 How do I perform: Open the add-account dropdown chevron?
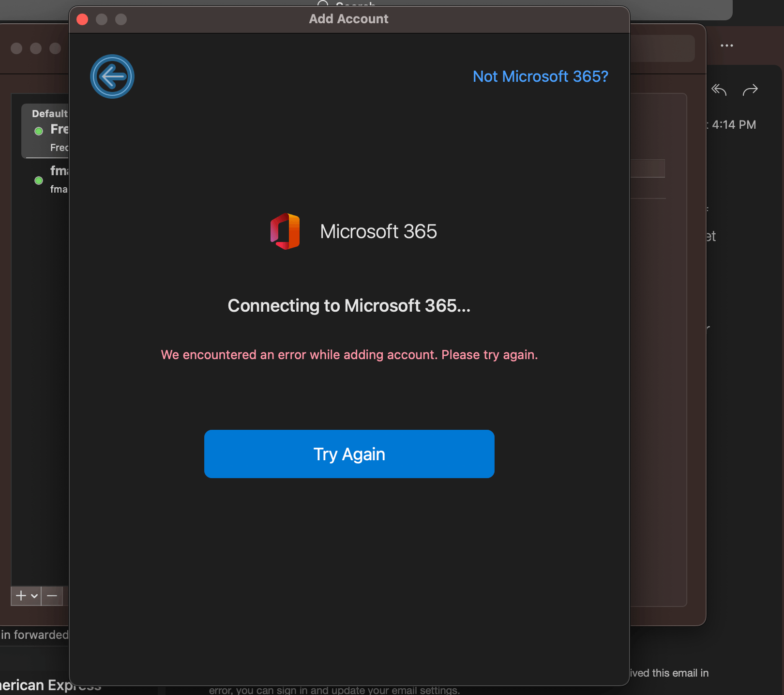(33, 596)
